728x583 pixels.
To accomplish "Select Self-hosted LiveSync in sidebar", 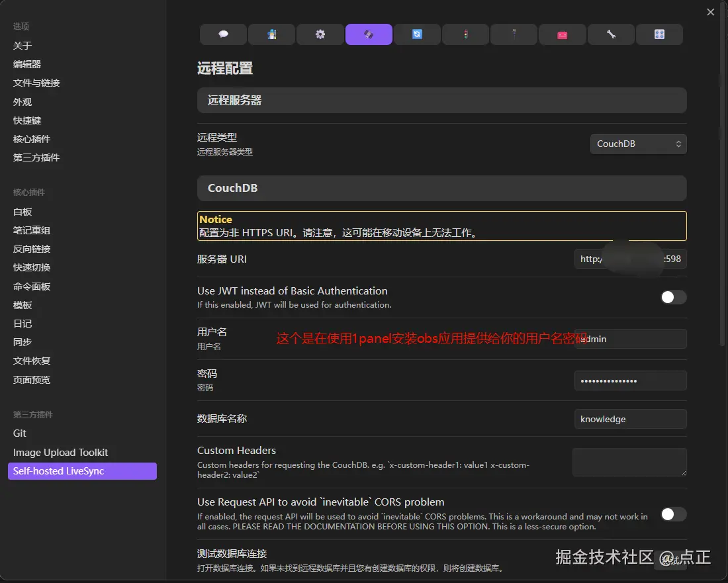I will pyautogui.click(x=83, y=471).
